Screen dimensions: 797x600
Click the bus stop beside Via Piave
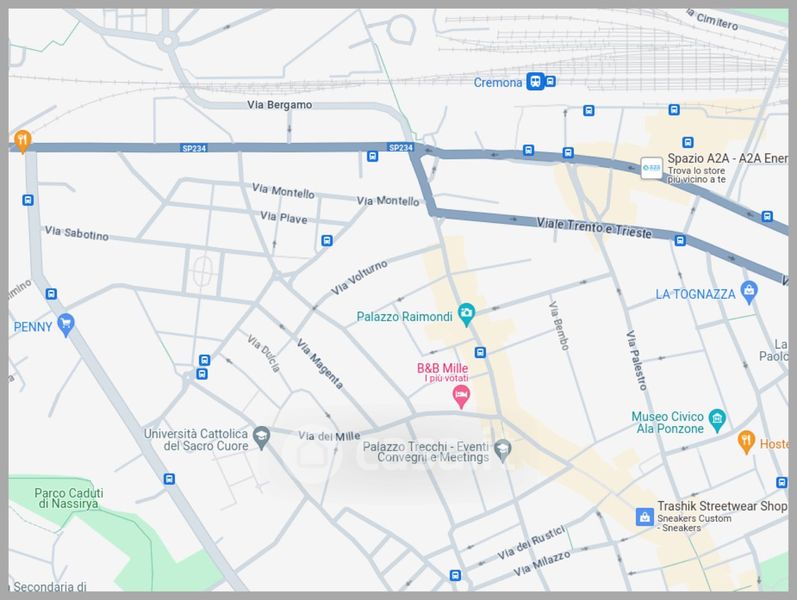point(327,240)
